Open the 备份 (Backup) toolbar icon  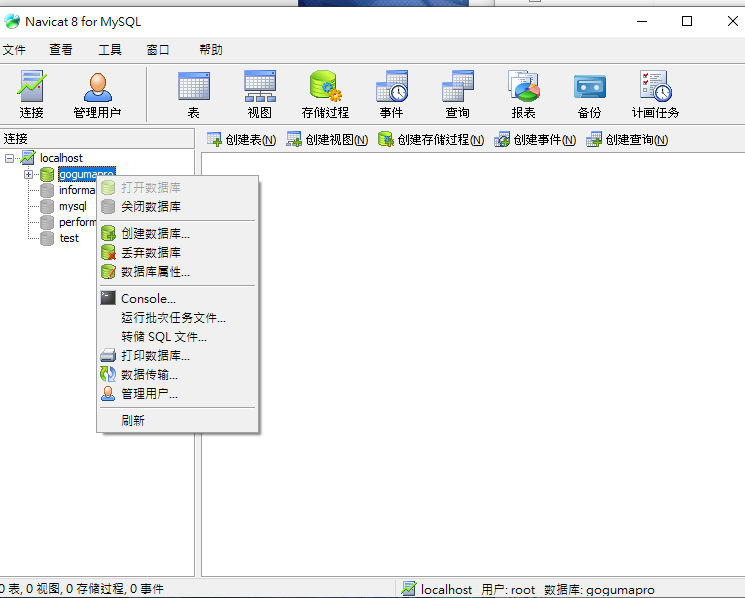point(590,94)
